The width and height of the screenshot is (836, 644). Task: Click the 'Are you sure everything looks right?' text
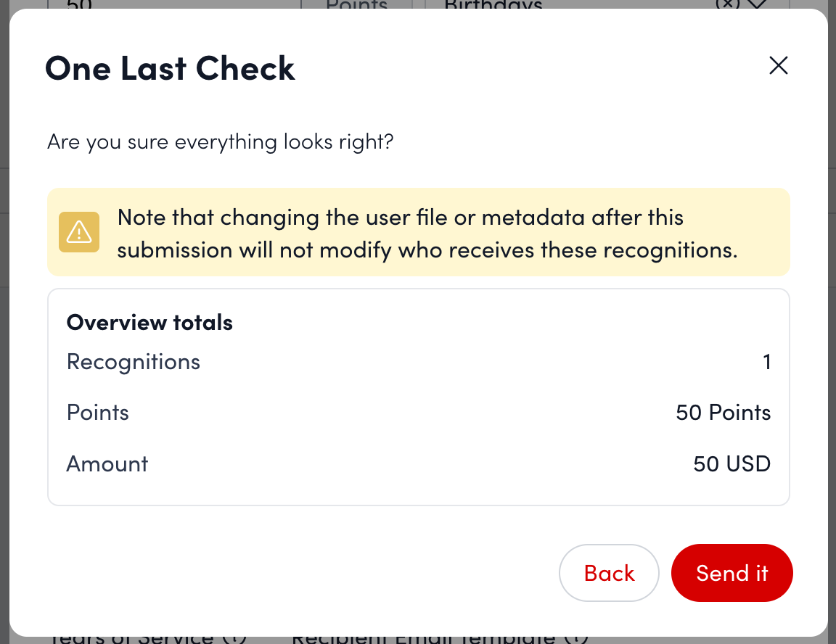(x=220, y=141)
